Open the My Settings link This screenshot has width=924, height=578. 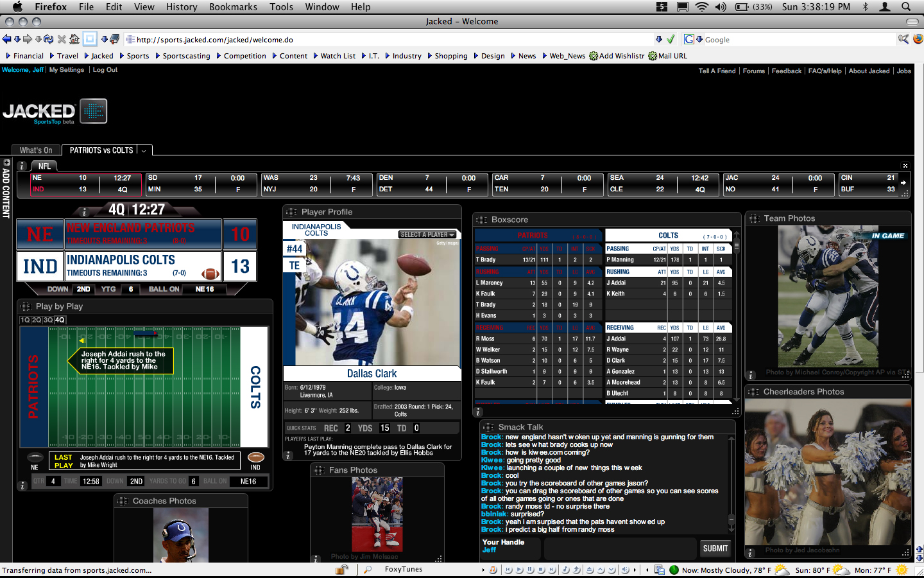pyautogui.click(x=67, y=70)
